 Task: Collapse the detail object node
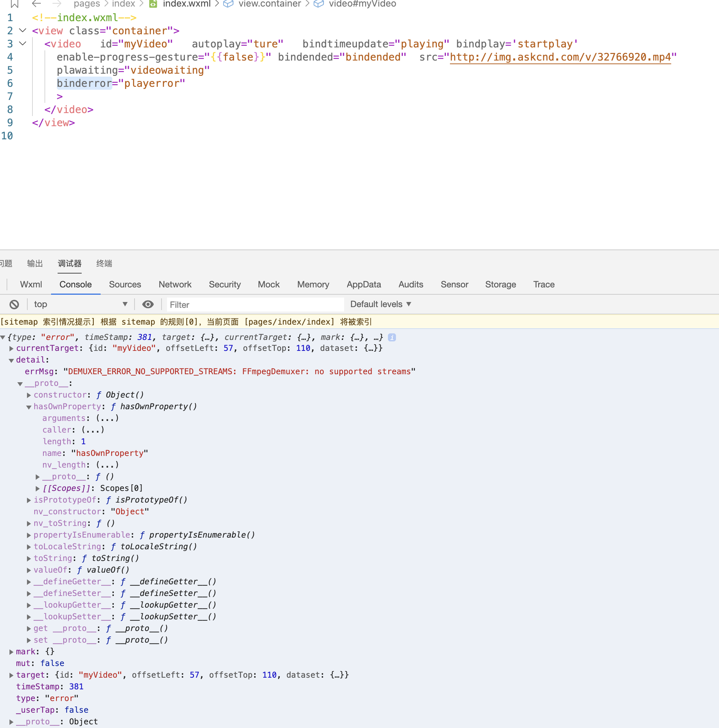point(11,361)
